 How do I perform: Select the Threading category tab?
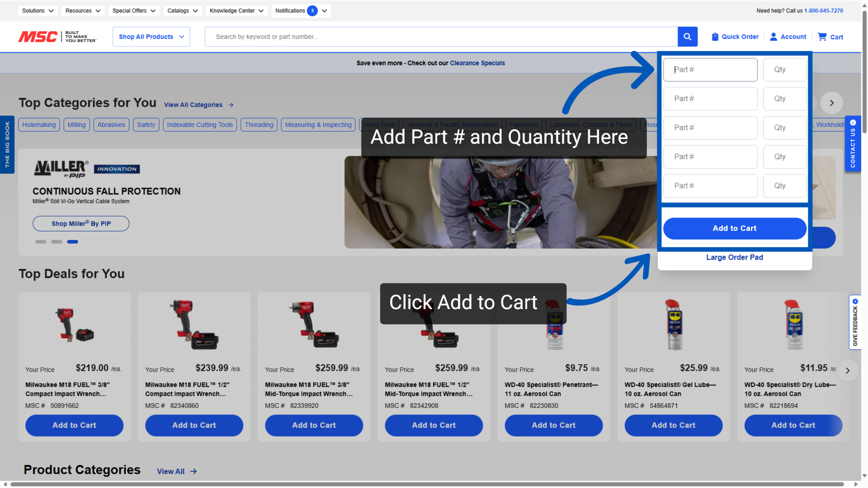pyautogui.click(x=259, y=125)
